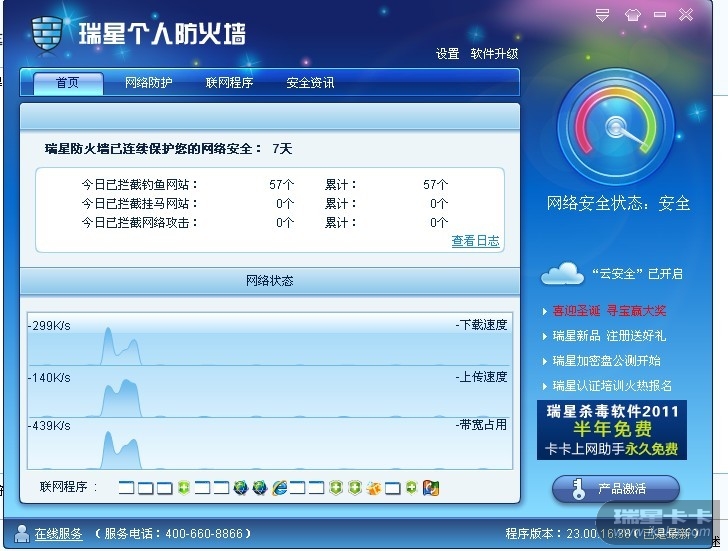Open 瑞星新品 注册送好礼 news link
Screen dimensions: 728x551
(x=609, y=336)
